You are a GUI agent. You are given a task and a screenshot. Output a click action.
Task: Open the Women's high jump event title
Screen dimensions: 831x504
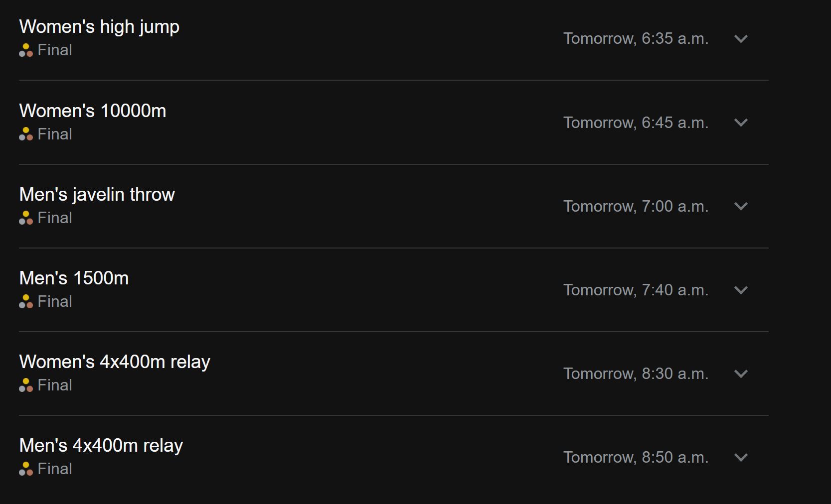pyautogui.click(x=99, y=27)
